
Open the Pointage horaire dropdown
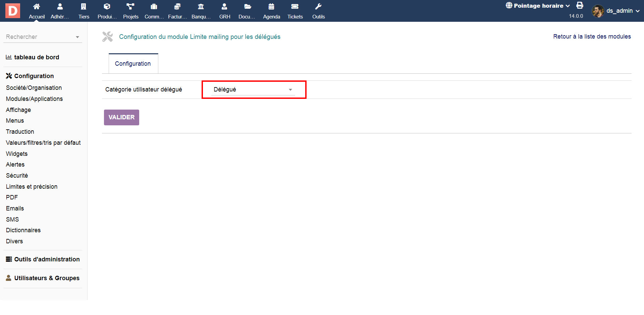tap(538, 6)
